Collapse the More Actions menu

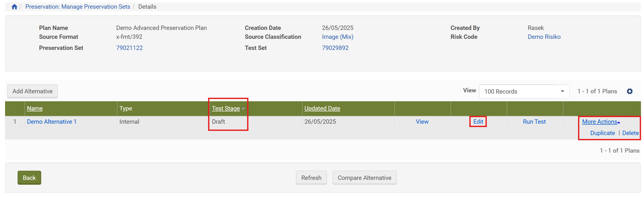(601, 122)
